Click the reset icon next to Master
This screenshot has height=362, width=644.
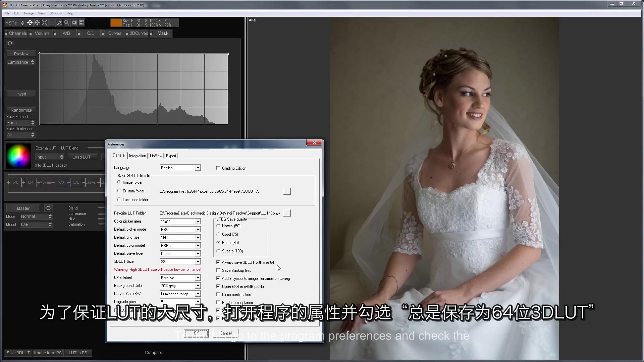point(49,208)
